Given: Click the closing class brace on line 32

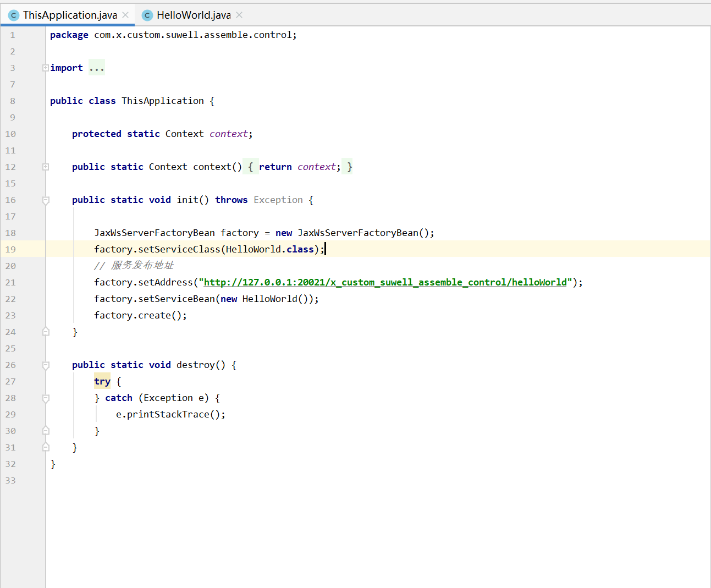Looking at the screenshot, I should [53, 464].
